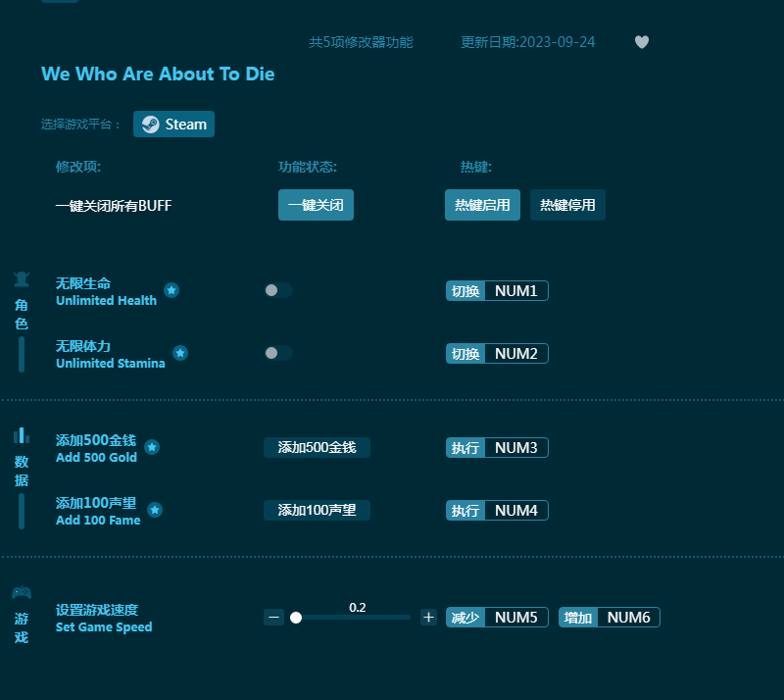Screen dimensions: 784x700
Task: Click star icon beside Unlimited Stamina
Action: pos(180,353)
